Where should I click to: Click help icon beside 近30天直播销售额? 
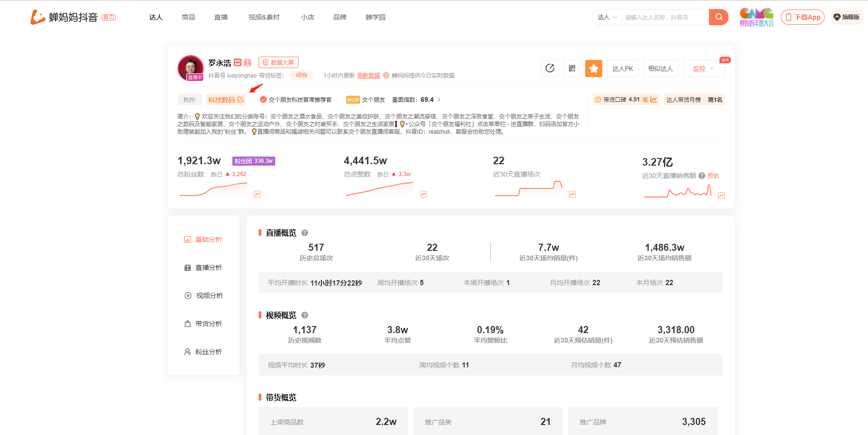[x=702, y=176]
